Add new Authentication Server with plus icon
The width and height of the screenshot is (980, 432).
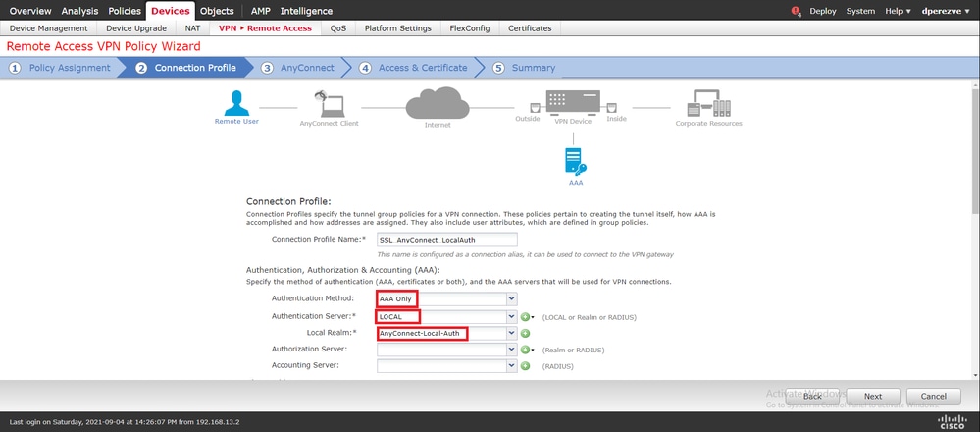526,317
